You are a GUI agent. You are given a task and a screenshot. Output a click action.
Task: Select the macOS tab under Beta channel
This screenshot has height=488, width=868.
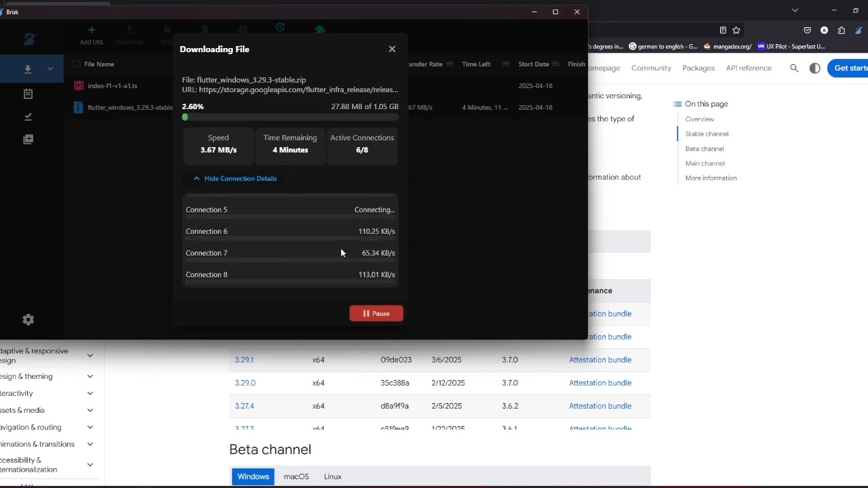296,476
